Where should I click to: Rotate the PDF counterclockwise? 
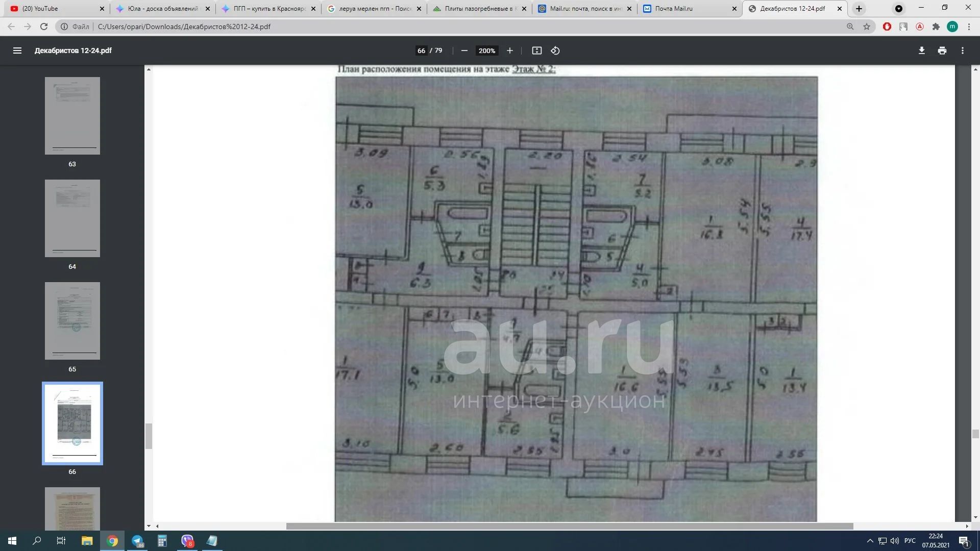(555, 51)
